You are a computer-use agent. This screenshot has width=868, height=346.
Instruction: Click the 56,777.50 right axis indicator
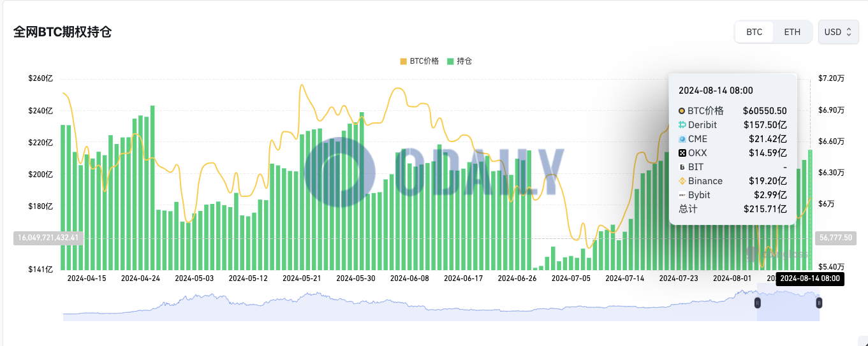click(834, 238)
